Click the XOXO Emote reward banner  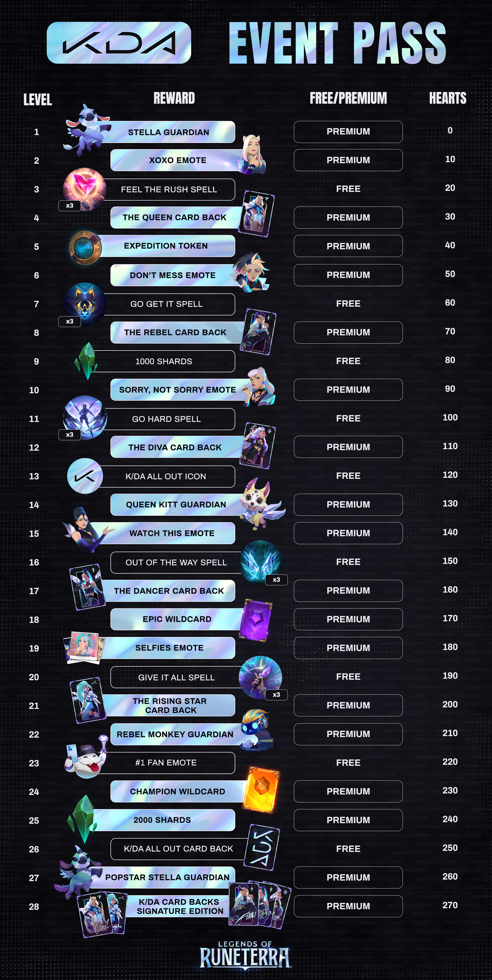(x=177, y=160)
